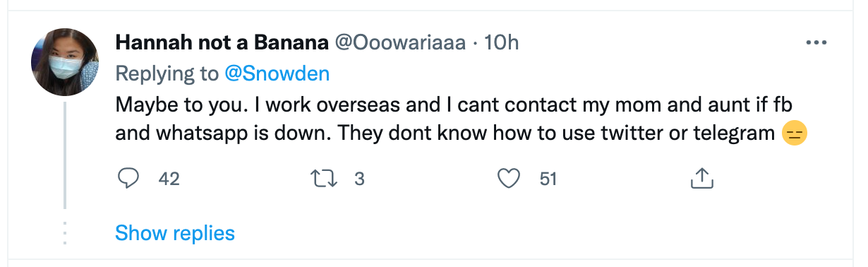Click the 'Replying to' label
Image resolution: width=868 pixels, height=267 pixels.
coord(167,73)
